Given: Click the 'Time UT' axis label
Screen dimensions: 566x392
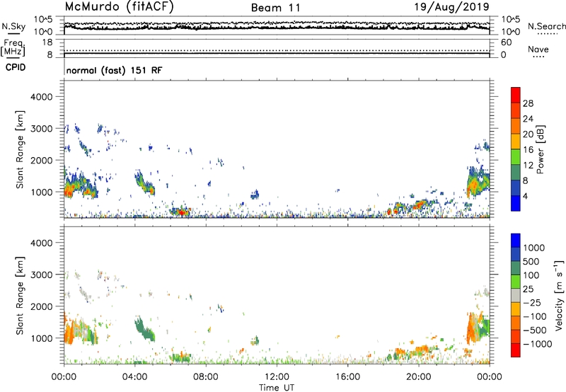Looking at the screenshot, I should (277, 388).
